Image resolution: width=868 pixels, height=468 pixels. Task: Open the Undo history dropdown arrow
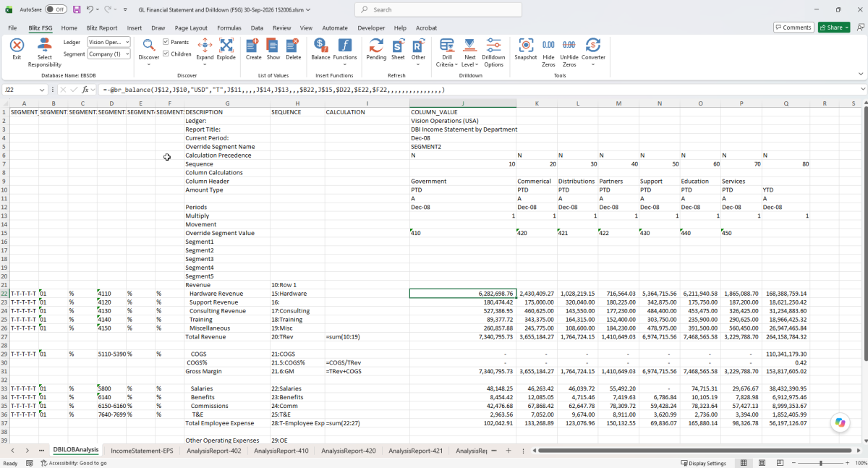(98, 9)
